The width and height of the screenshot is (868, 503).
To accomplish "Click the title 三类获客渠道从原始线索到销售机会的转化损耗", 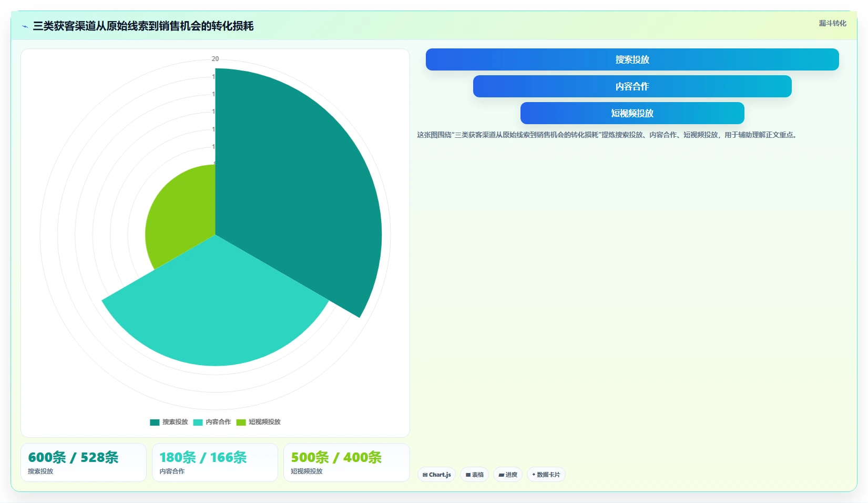I will click(143, 26).
